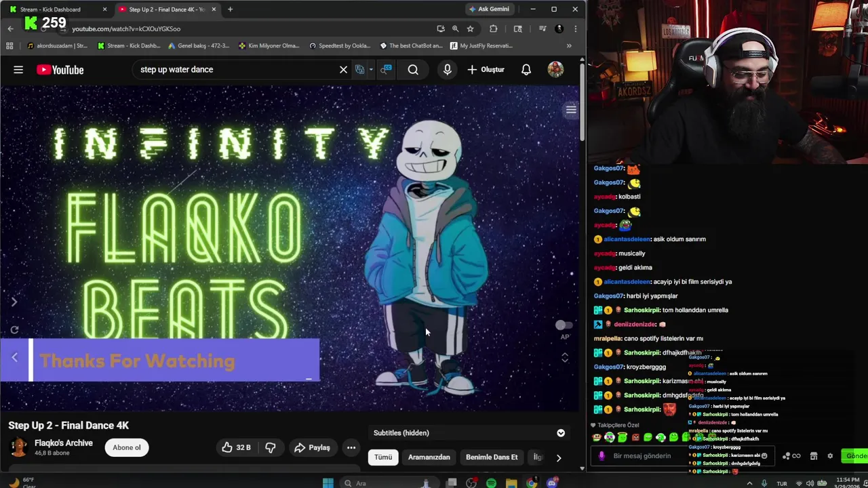Click the Oluştur create button
The width and height of the screenshot is (868, 488).
pyautogui.click(x=486, y=70)
